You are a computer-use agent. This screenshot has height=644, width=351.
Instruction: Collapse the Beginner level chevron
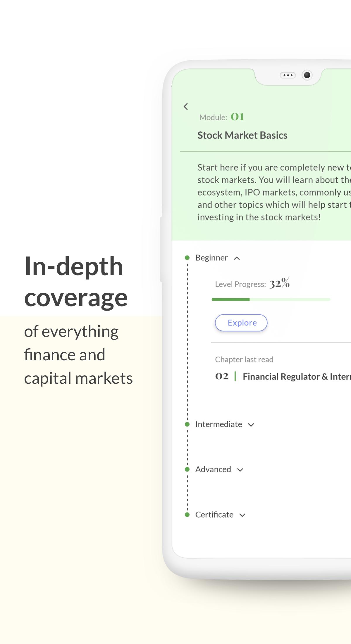pos(237,258)
